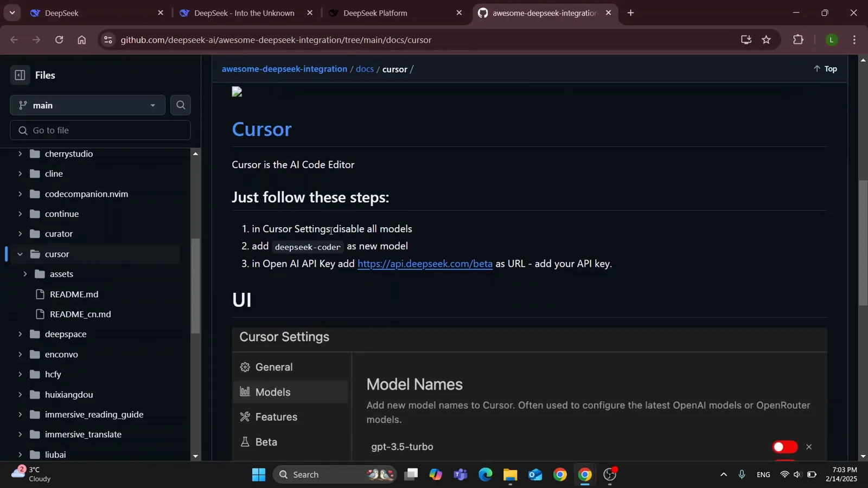868x488 pixels.
Task: Expand the codecompanion.nvim folder
Action: (x=20, y=194)
